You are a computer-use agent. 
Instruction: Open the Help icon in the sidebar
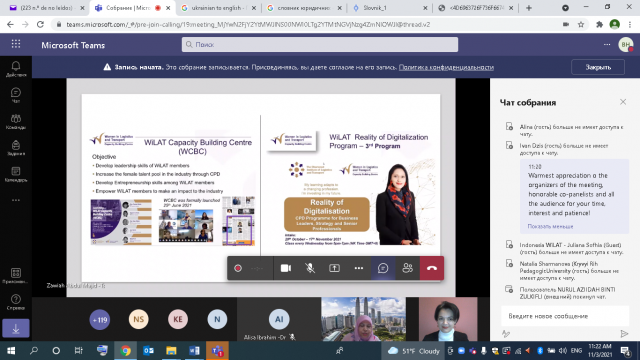[16, 302]
